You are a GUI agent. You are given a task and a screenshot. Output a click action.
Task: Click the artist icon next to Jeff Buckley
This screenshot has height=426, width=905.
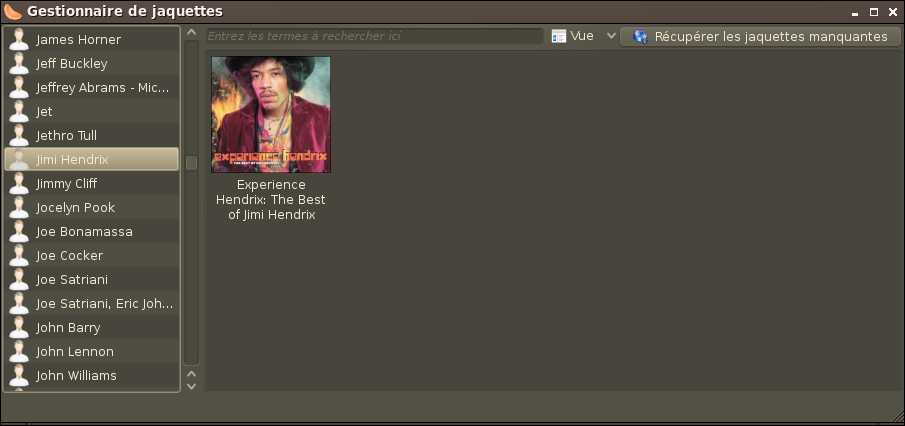(18, 64)
